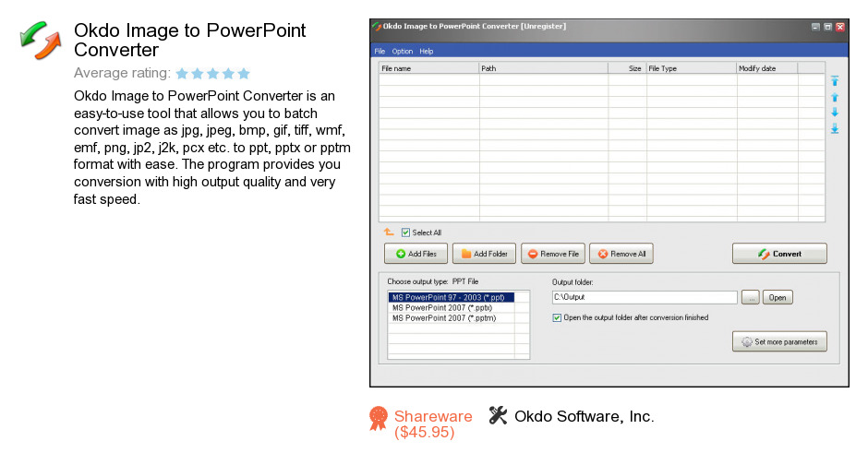
Task: Click the Path column header
Action: (544, 68)
